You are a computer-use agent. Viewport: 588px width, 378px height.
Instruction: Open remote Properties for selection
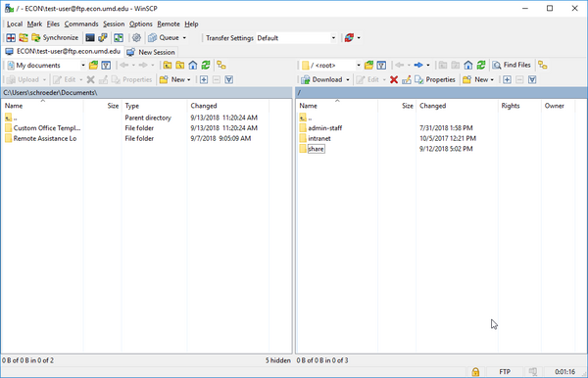[x=435, y=79]
